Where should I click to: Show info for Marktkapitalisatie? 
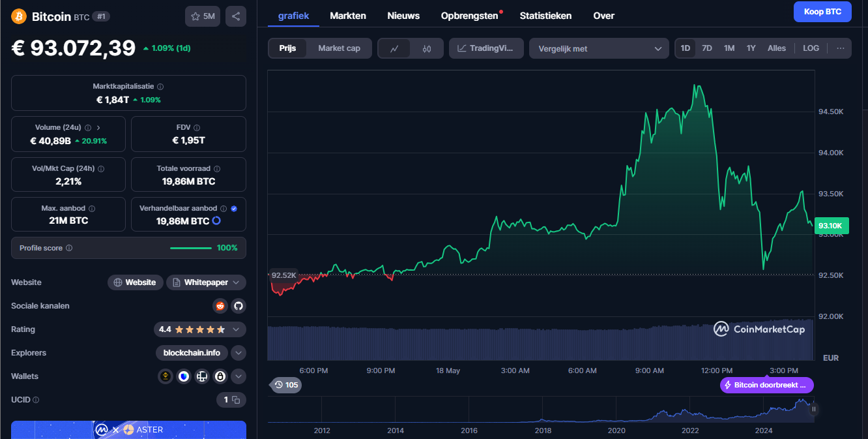160,86
